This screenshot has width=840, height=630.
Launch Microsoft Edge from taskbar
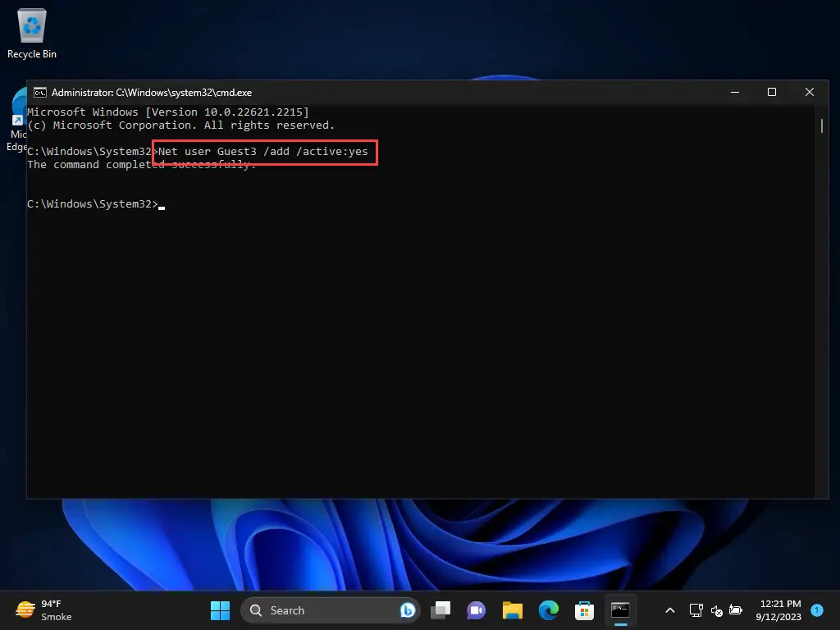coord(549,610)
